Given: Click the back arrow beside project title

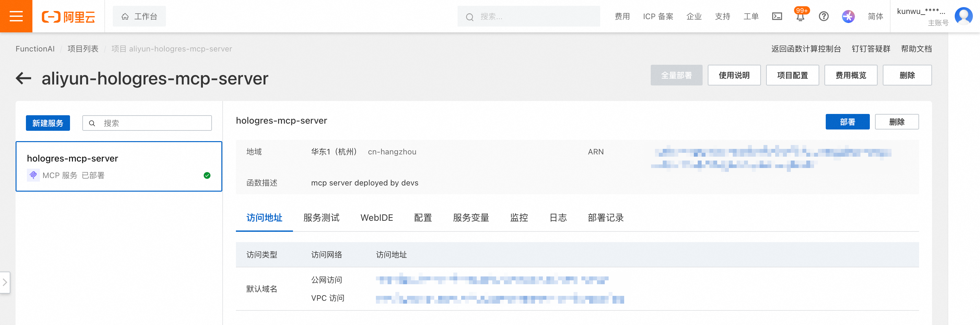Looking at the screenshot, I should coord(24,78).
